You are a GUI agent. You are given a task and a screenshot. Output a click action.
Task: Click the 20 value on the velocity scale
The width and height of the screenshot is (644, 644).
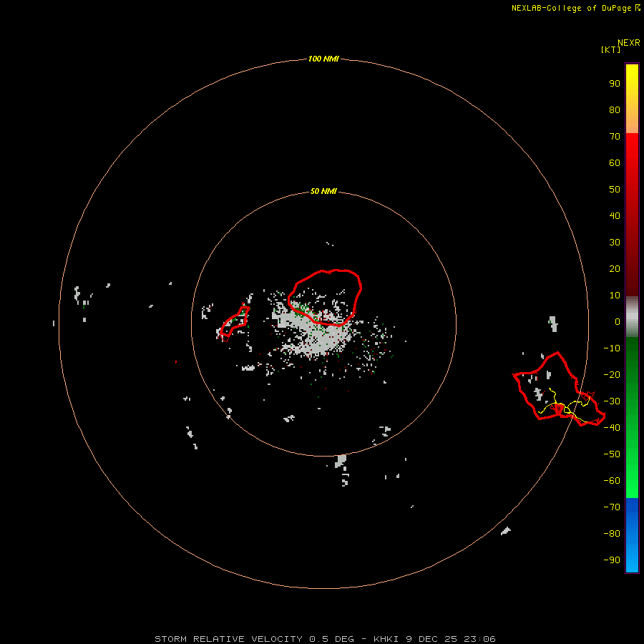(615, 268)
